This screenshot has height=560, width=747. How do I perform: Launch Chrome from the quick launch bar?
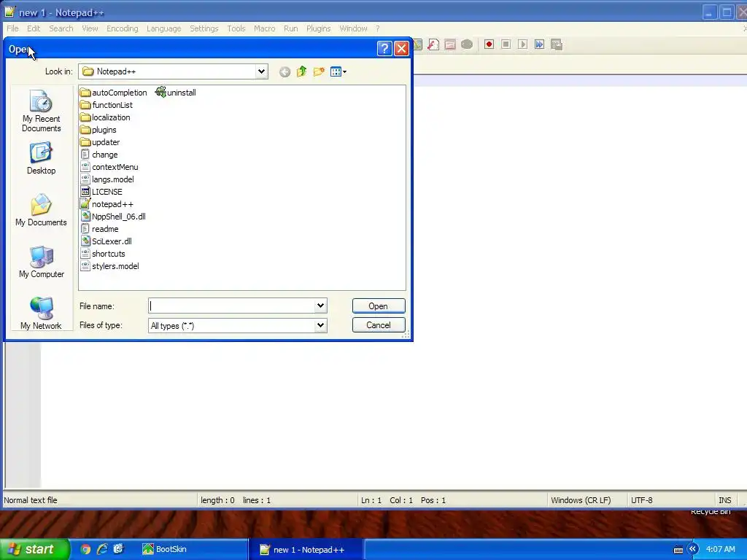tap(86, 550)
